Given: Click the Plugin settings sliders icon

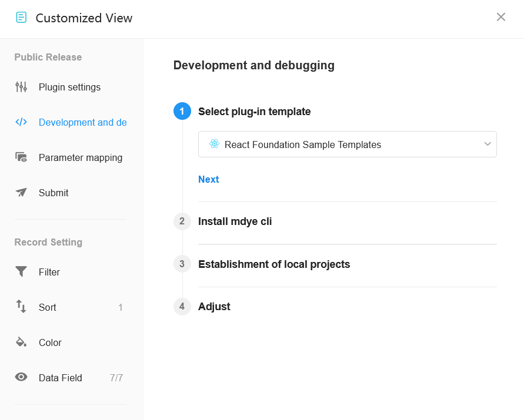Looking at the screenshot, I should click(x=21, y=87).
